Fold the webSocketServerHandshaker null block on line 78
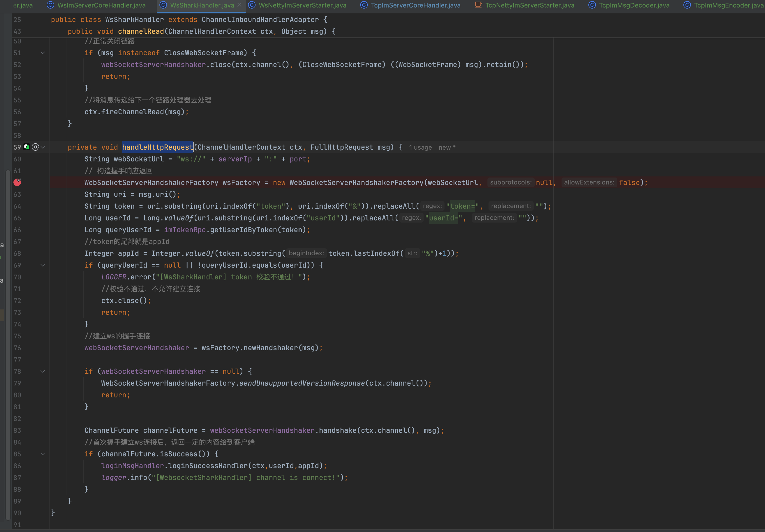Screen dimensions: 765x532 pyautogui.click(x=43, y=371)
